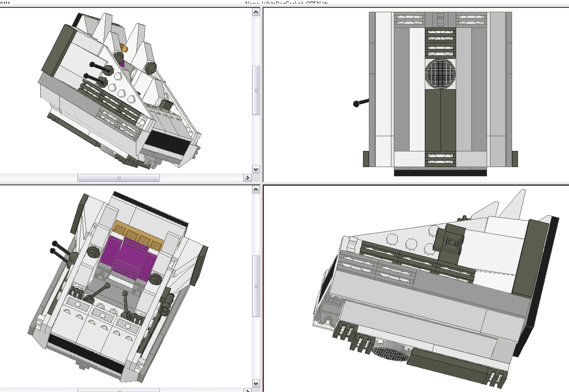Select the black base bar in front view

click(440, 172)
